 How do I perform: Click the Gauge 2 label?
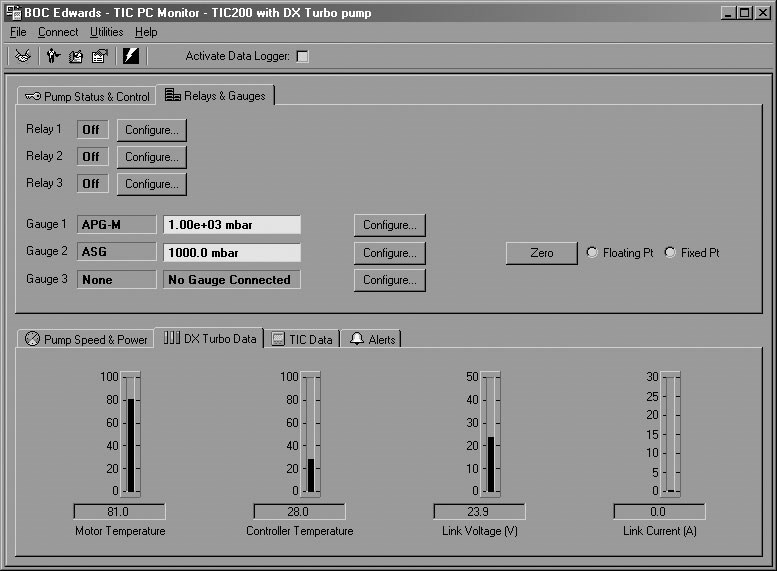click(47, 251)
